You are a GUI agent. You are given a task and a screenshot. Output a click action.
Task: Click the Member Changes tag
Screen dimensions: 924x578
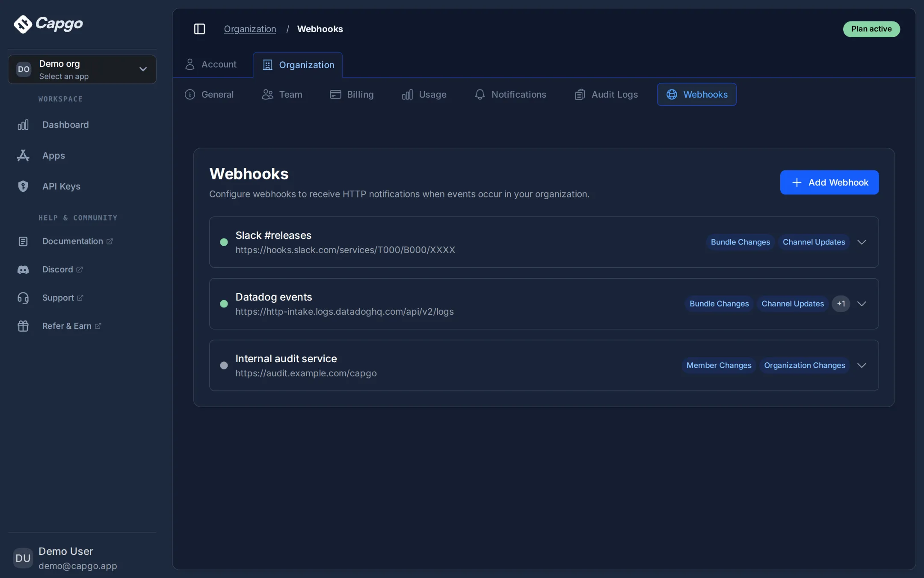[719, 366]
